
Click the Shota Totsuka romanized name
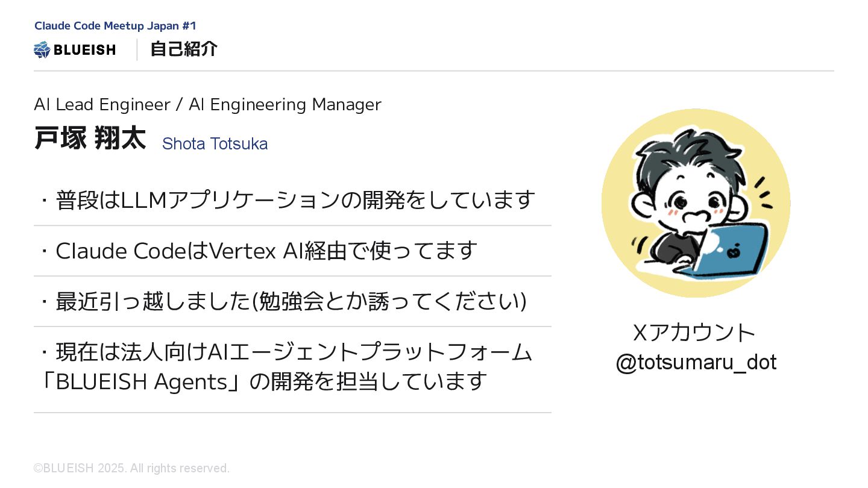tap(215, 144)
